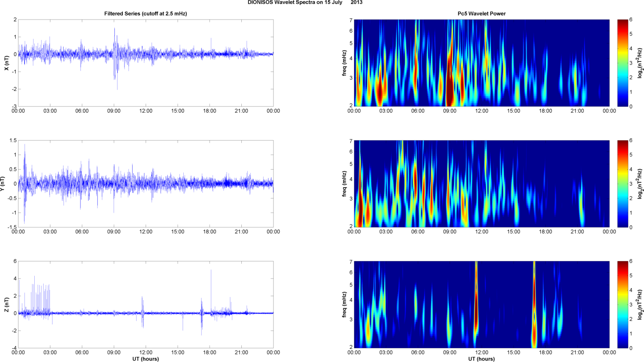The width and height of the screenshot is (644, 362).
Task: Click the '0' value on Z spectrum colorbar
Action: click(631, 348)
